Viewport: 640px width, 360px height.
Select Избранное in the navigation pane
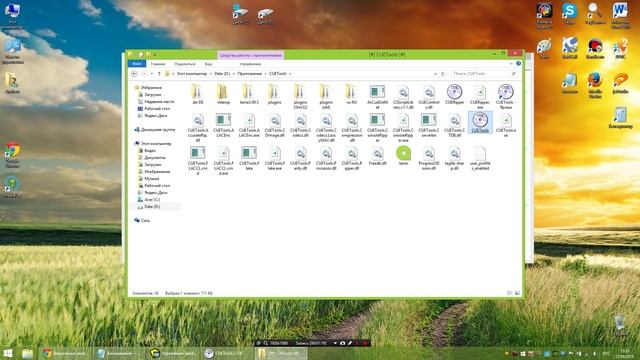(x=151, y=88)
